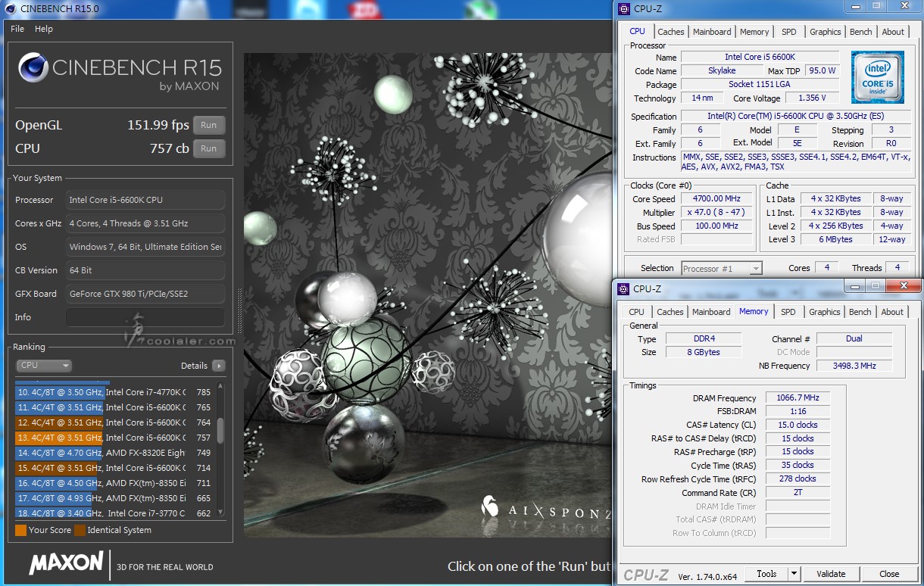Switch to SPD tab in lower CPU-Z
Screen dimensions: 924x586
[788, 312]
